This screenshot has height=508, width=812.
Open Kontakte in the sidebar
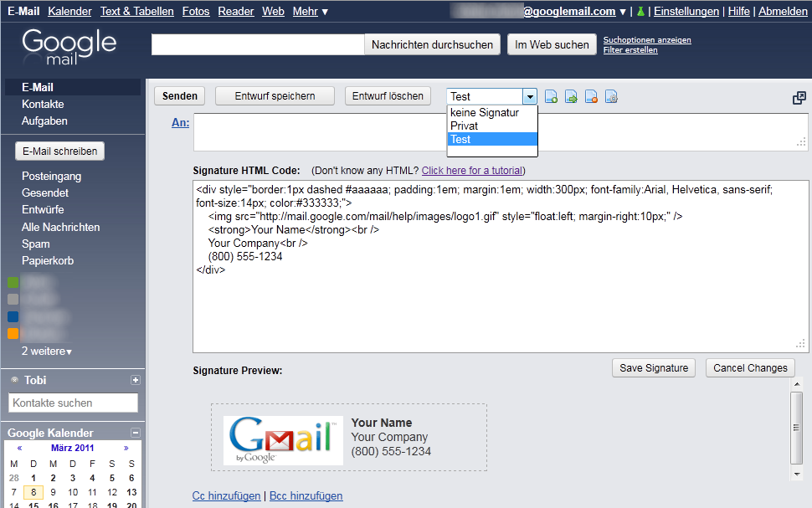click(43, 104)
